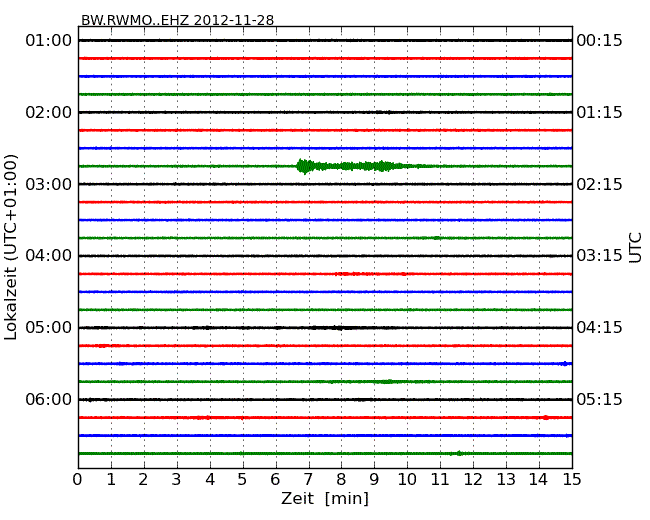Click x-axis tick label 5

(x=243, y=480)
